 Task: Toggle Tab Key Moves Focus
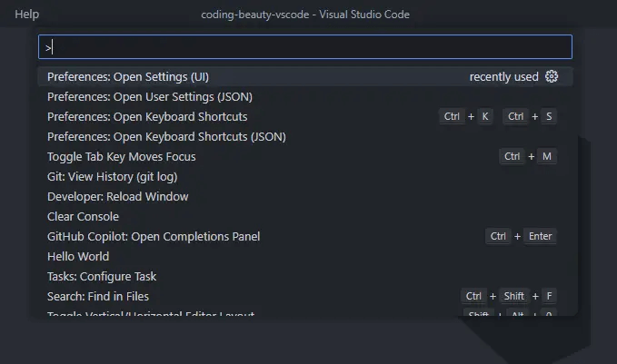[122, 157]
